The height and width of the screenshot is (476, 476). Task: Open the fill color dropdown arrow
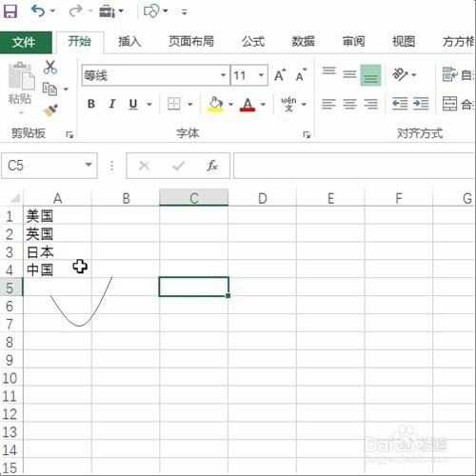[230, 104]
